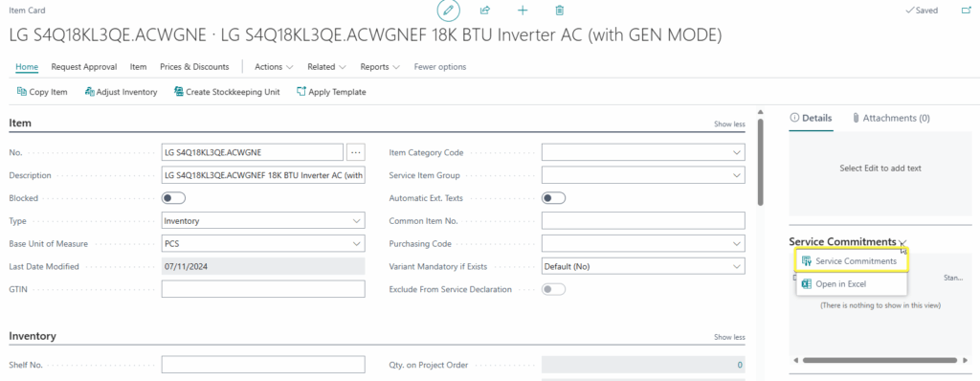Click Apply Template action

point(331,92)
